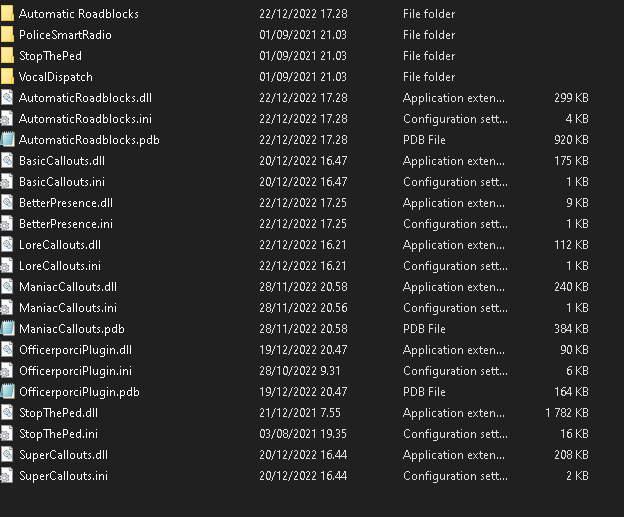Select the BasicCallouts.ini file name

click(61, 182)
